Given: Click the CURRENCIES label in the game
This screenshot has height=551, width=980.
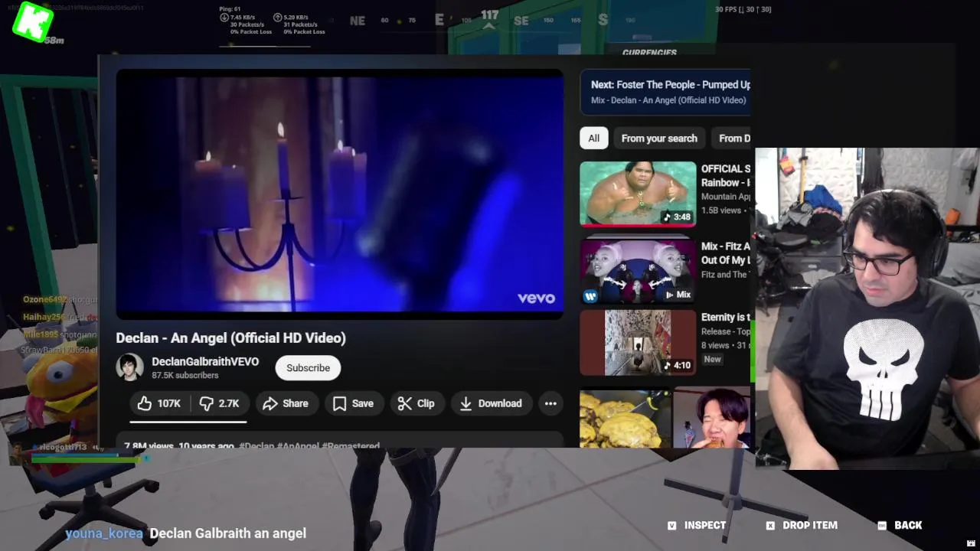Looking at the screenshot, I should (649, 53).
